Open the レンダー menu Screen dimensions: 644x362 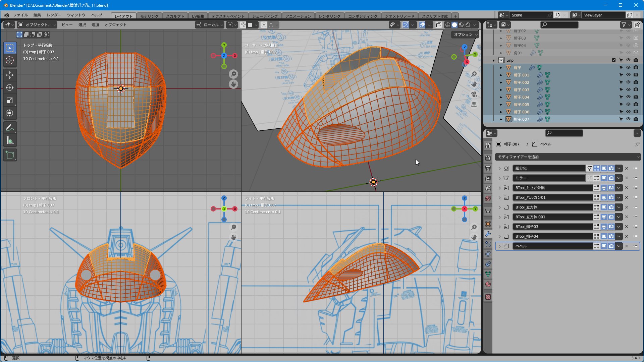(54, 15)
